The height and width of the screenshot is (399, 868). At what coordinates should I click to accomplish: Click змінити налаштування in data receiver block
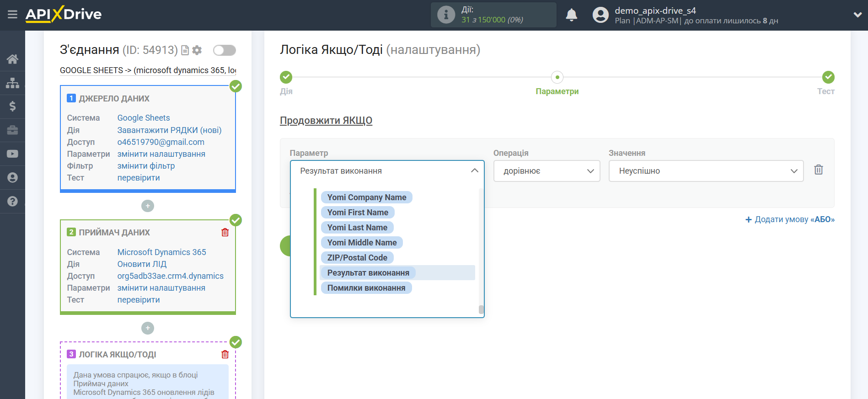[x=161, y=288]
